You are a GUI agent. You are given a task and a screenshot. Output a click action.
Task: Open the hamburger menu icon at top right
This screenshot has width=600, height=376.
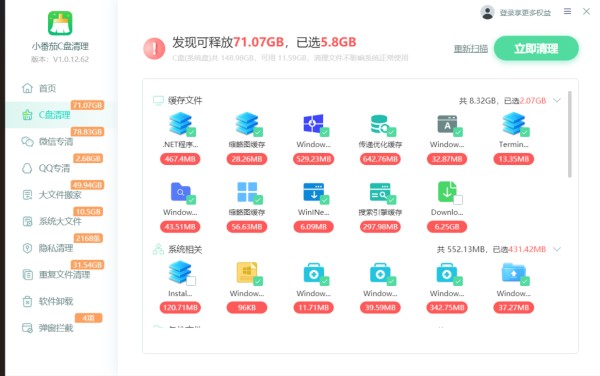click(x=567, y=11)
